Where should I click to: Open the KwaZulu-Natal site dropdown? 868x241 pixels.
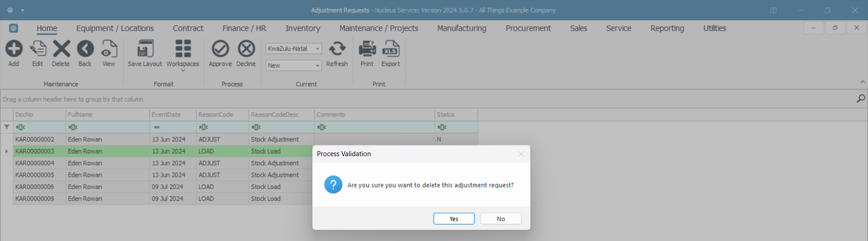click(318, 49)
